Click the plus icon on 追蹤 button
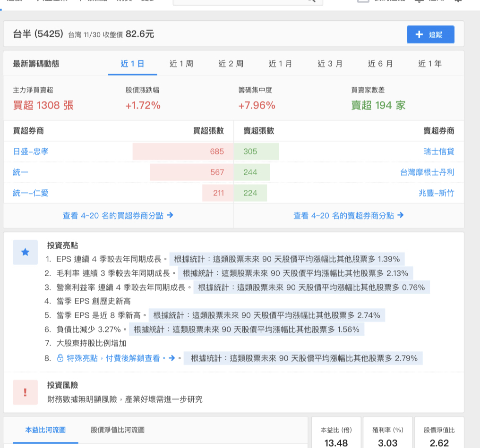The height and width of the screenshot is (448, 480). [419, 34]
